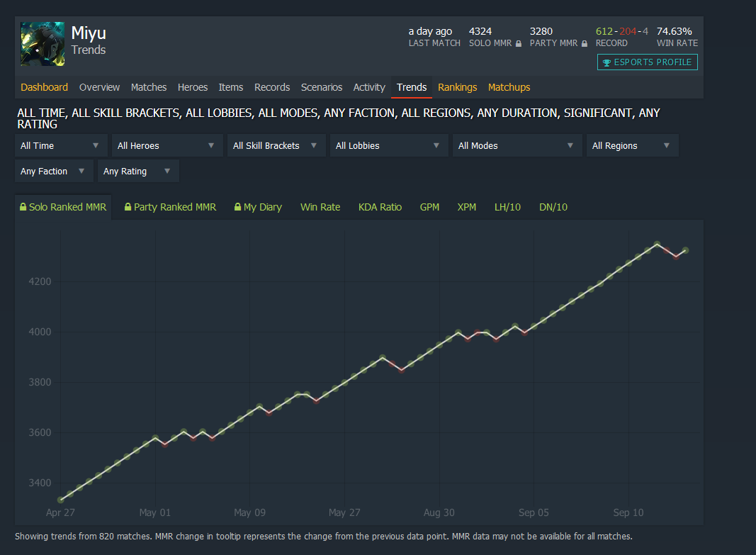Open the All Heroes dropdown
This screenshot has width=756, height=555.
pos(167,145)
